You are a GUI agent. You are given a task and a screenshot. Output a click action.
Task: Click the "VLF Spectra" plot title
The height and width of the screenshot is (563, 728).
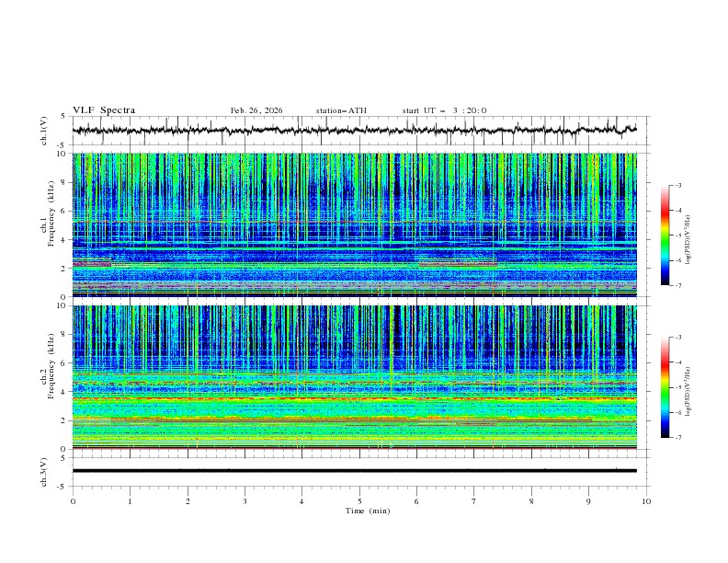104,110
